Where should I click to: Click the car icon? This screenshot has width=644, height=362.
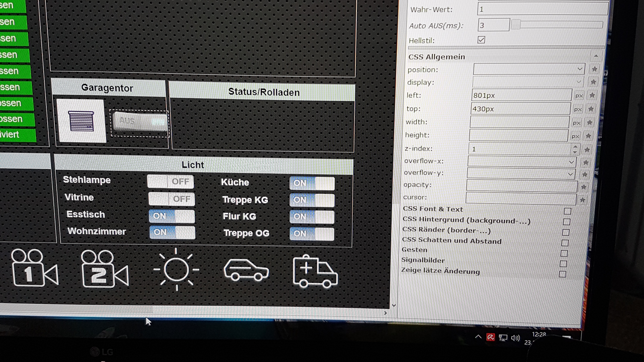[x=246, y=270]
